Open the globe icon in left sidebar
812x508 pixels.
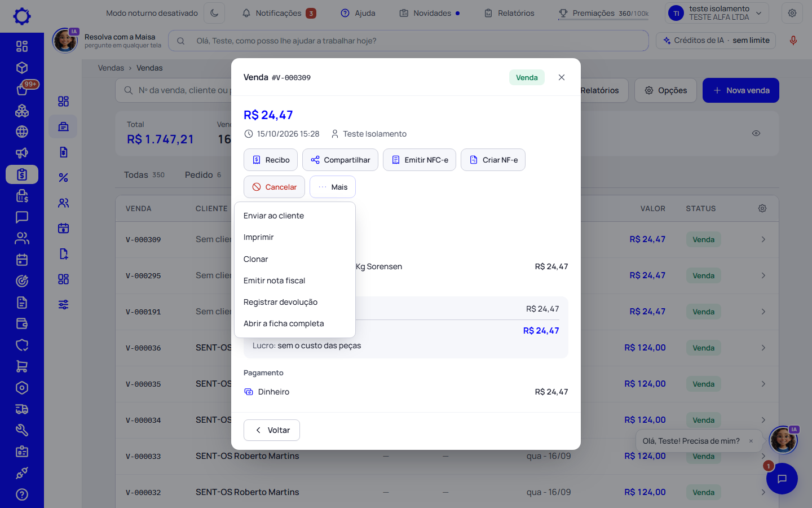(x=22, y=132)
